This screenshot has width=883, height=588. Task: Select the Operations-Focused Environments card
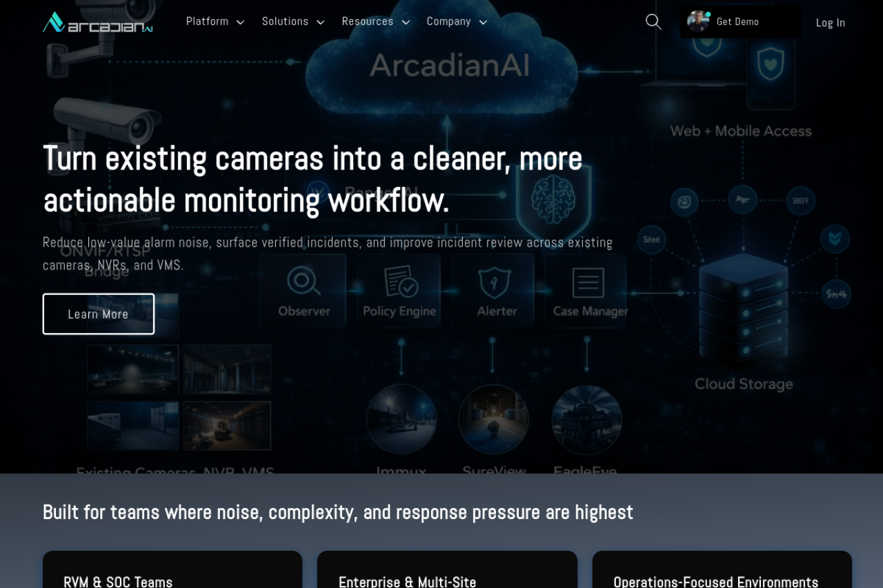point(722,569)
